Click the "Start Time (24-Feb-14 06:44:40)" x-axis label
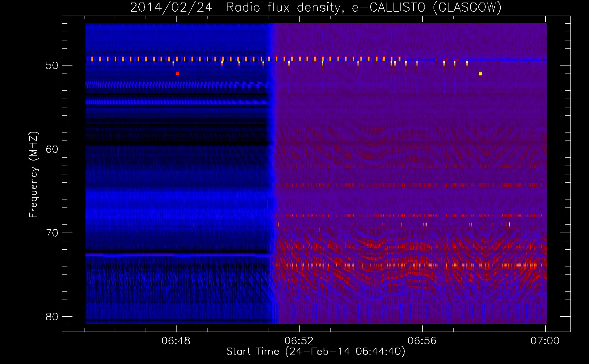Image resolution: width=589 pixels, height=364 pixels. coord(316,352)
